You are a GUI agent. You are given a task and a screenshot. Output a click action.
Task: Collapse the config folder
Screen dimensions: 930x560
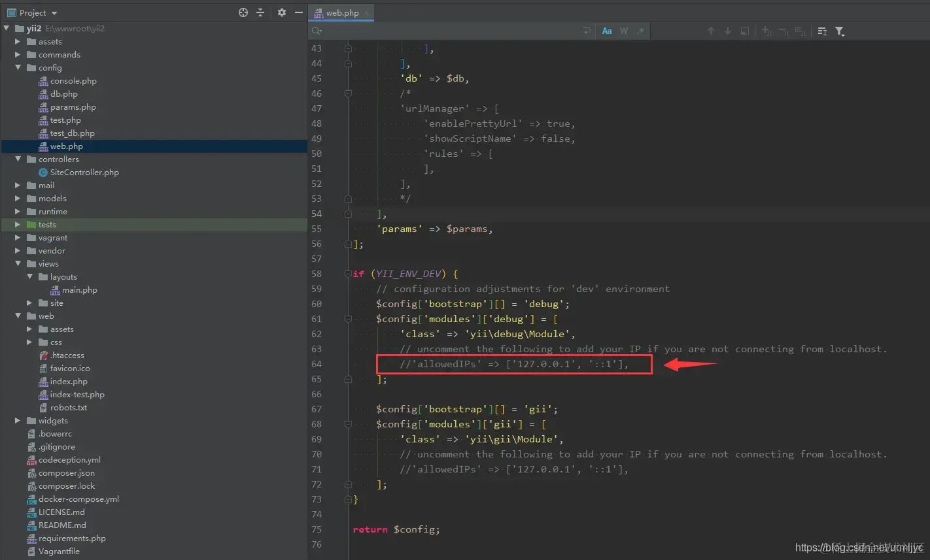(x=18, y=68)
